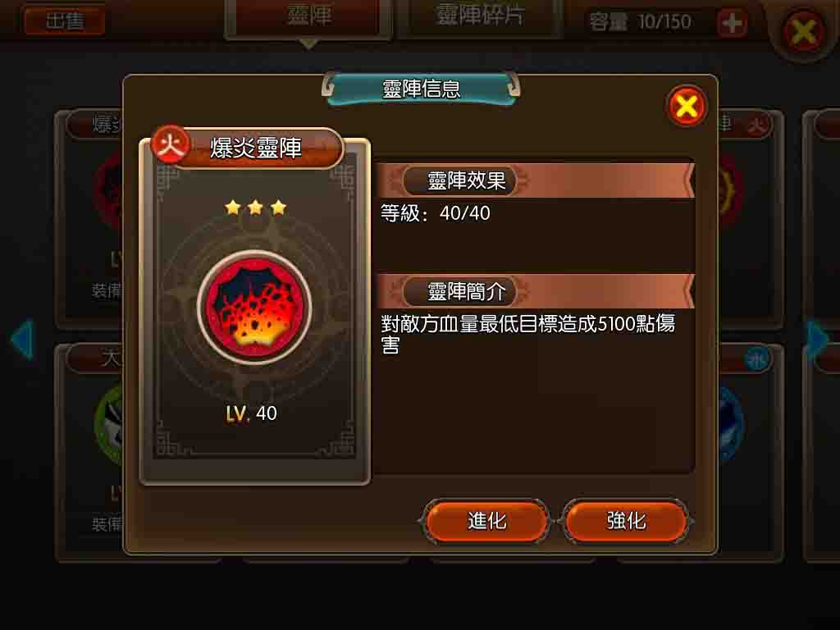Viewport: 840px width, 630px height.
Task: Expand capacity with the red plus icon
Action: pos(732,23)
